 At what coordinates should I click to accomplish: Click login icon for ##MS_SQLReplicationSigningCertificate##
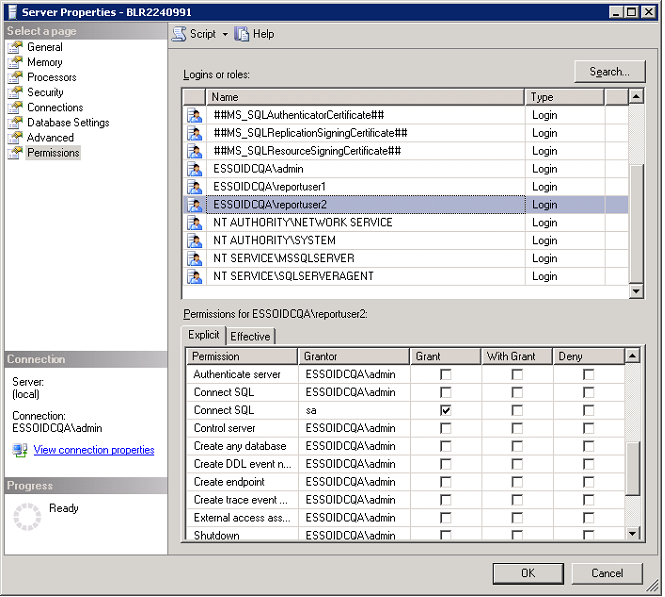195,133
